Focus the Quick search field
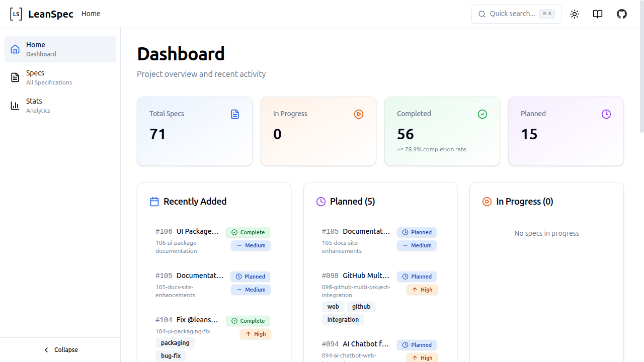The height and width of the screenshot is (362, 644). [516, 14]
